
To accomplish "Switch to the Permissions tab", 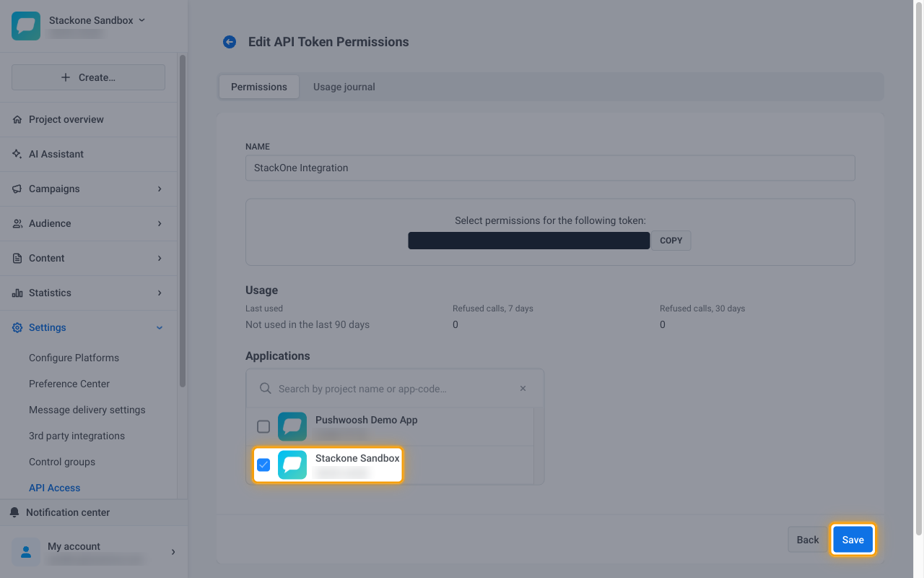I will 259,87.
